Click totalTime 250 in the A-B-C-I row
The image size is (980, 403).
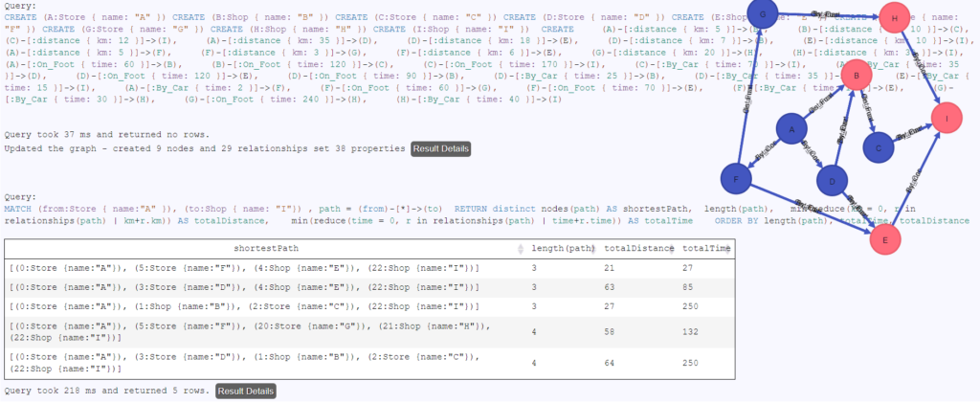(x=690, y=306)
